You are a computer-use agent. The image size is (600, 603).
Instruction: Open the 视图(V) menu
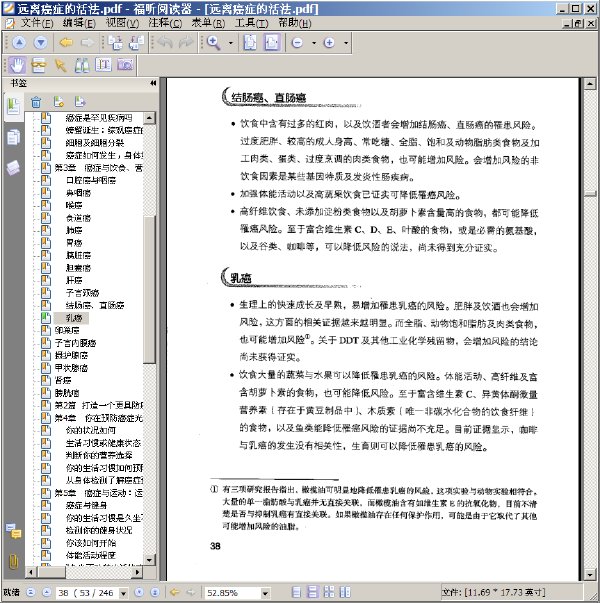pyautogui.click(x=123, y=23)
